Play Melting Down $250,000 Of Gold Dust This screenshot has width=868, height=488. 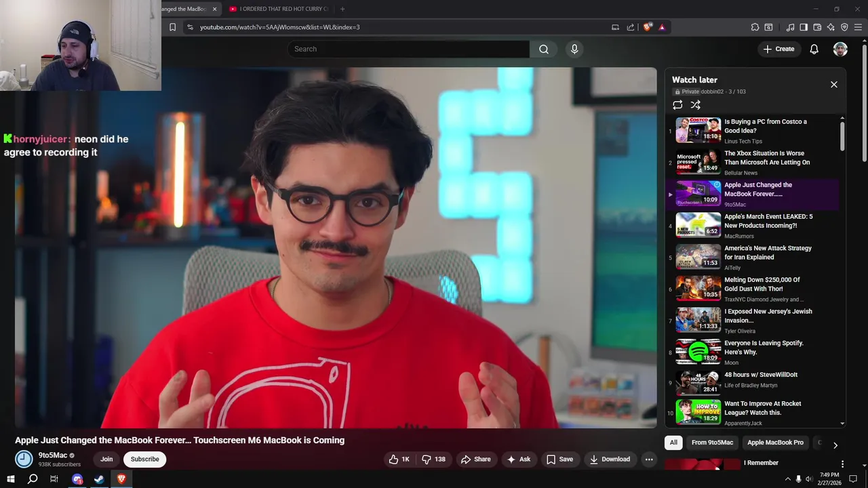tap(753, 289)
